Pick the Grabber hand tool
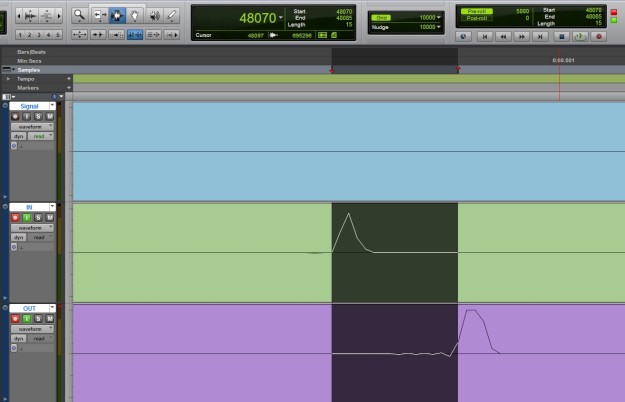The image size is (625, 402). pyautogui.click(x=135, y=15)
